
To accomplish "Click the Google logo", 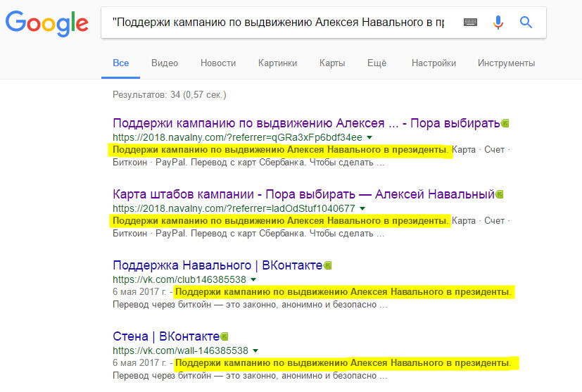I will pos(47,23).
